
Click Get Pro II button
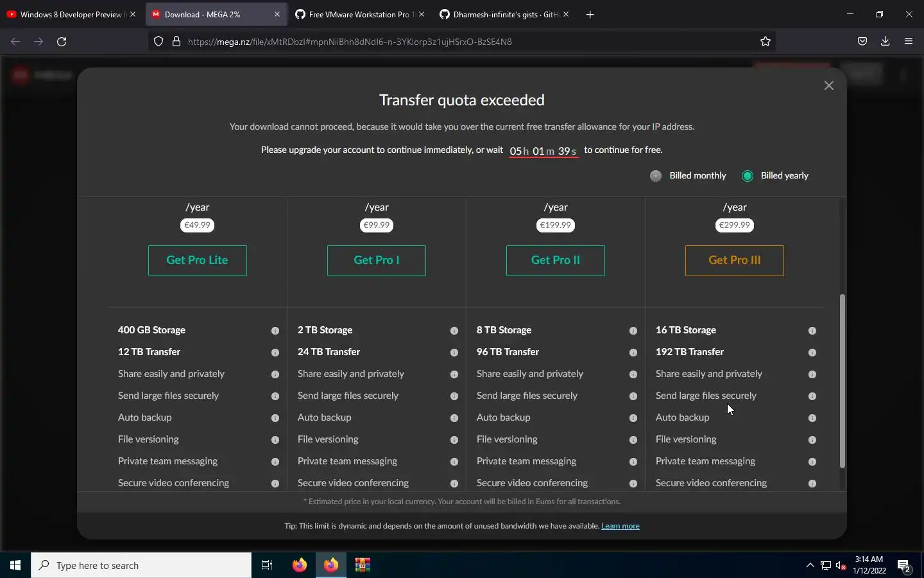pyautogui.click(x=556, y=260)
